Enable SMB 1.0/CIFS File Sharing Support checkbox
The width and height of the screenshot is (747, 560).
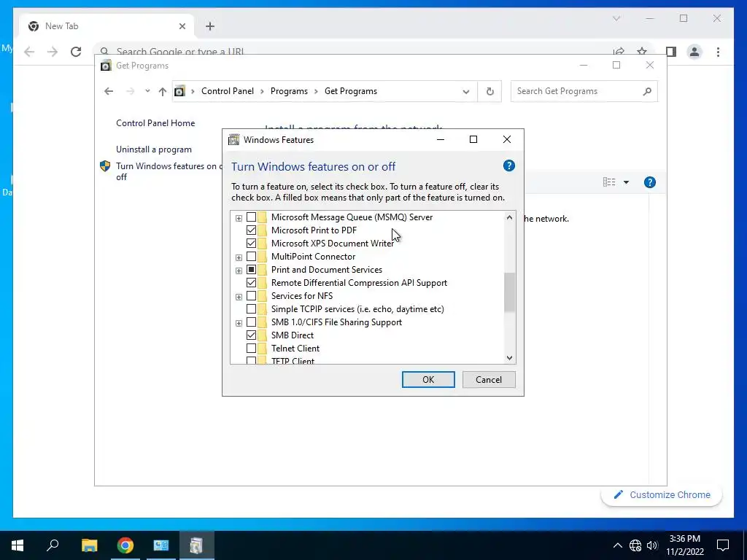click(251, 322)
